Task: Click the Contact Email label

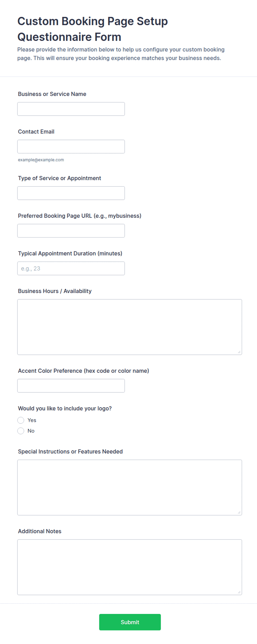Action: click(36, 132)
